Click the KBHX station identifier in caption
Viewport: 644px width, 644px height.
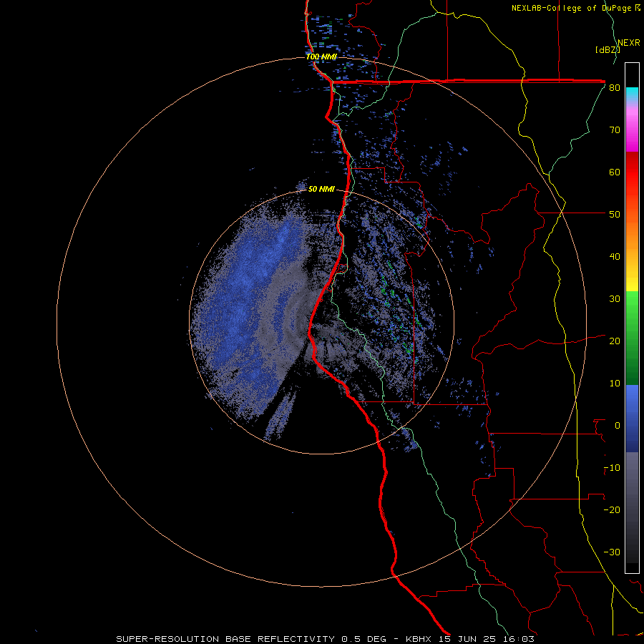tap(420, 639)
